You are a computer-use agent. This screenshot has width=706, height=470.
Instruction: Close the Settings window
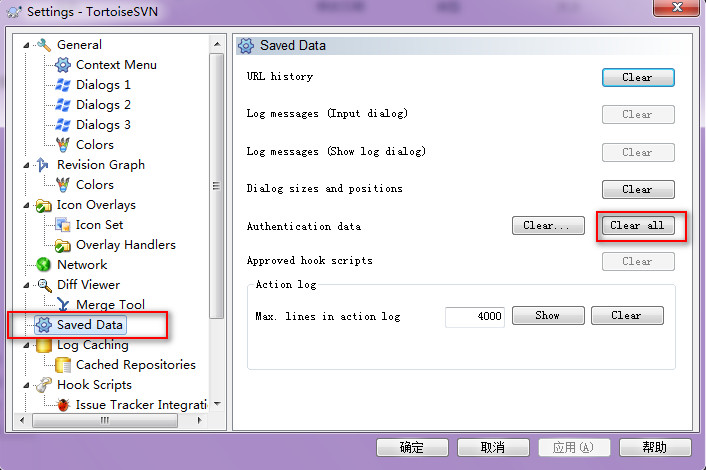[x=677, y=8]
